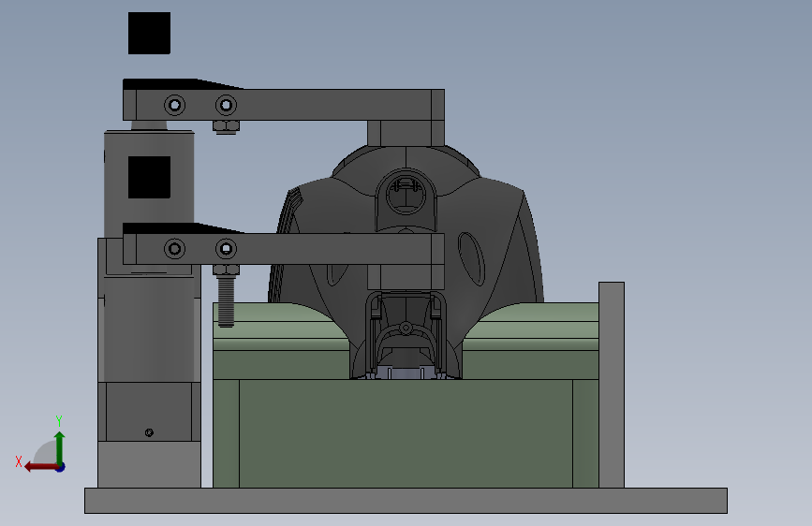Select the red X label of the triad
This screenshot has width=812, height=526.
(19, 461)
